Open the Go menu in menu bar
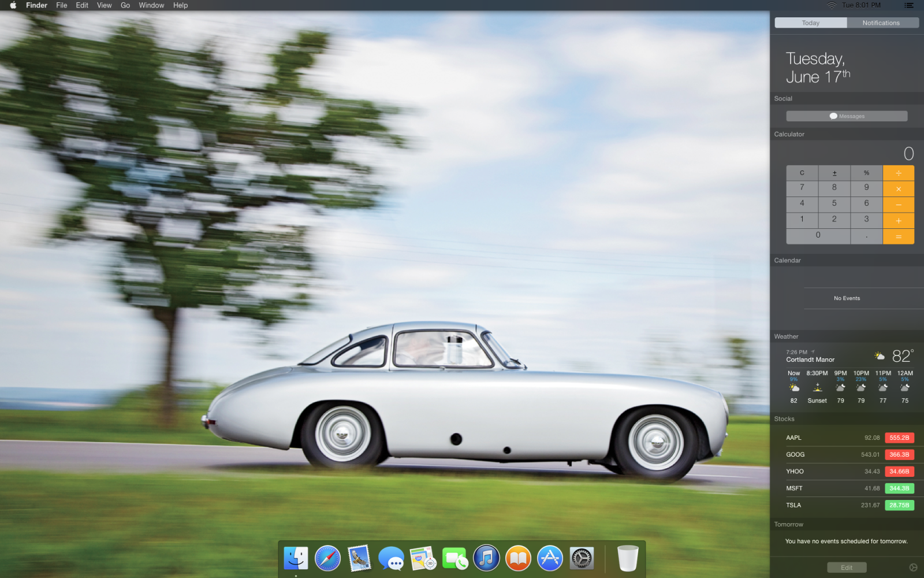Image resolution: width=924 pixels, height=578 pixels. click(125, 5)
